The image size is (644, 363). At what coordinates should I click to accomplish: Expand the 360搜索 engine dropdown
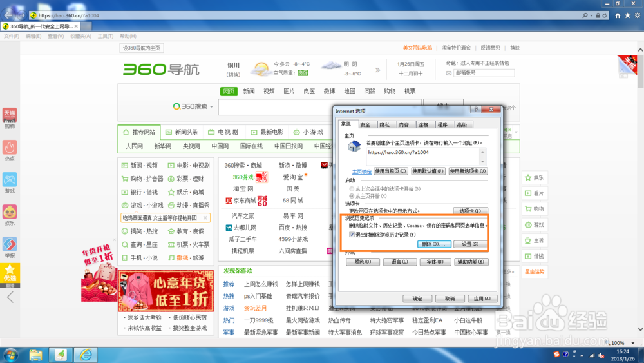coord(211,107)
